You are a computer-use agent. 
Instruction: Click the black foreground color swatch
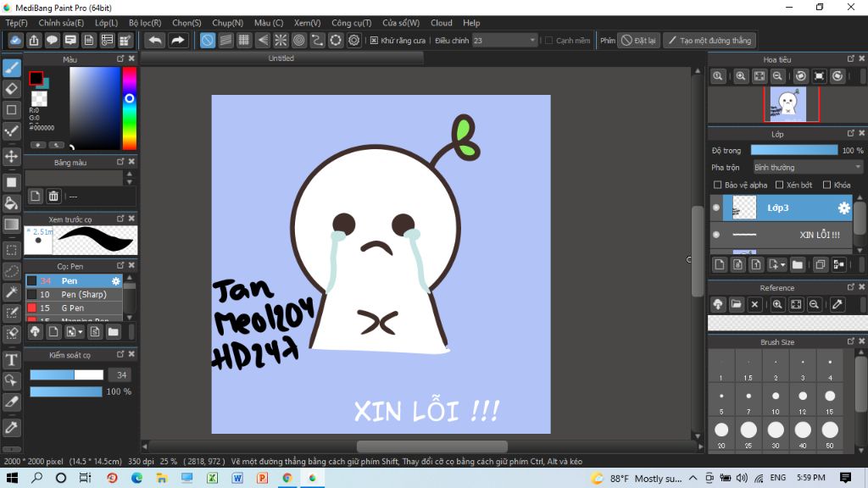[x=36, y=79]
